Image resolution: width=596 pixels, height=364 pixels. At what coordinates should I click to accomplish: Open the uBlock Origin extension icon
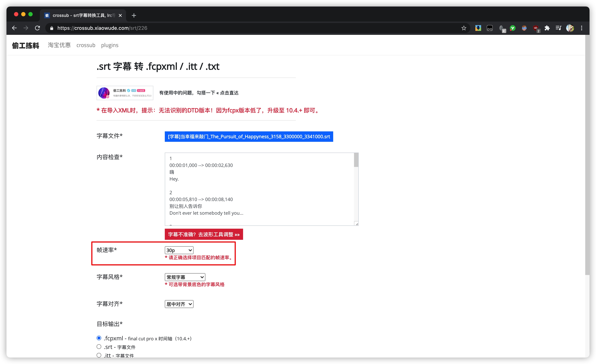536,28
